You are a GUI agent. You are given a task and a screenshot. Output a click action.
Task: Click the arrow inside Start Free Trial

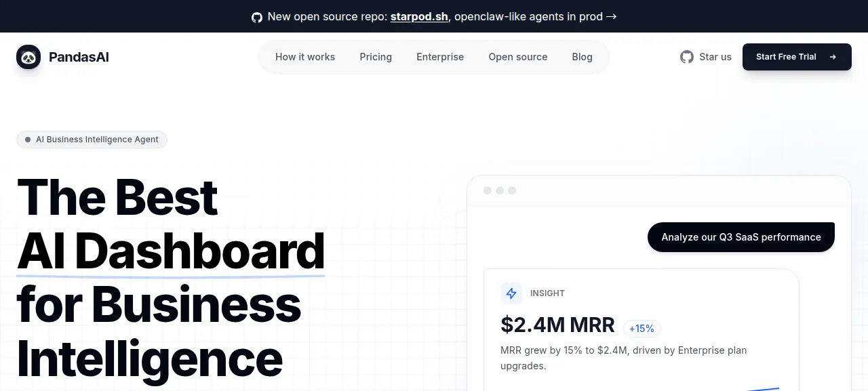tap(833, 57)
